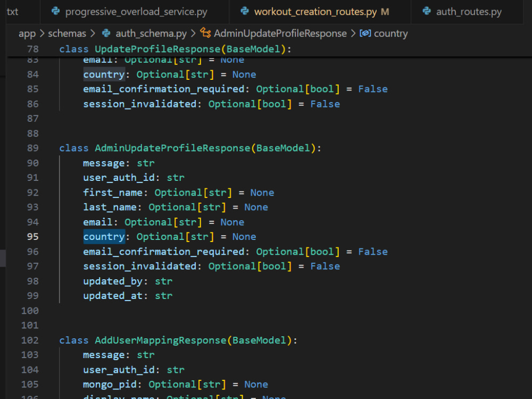Click the Python icon in breadcrumb bar

[106, 33]
